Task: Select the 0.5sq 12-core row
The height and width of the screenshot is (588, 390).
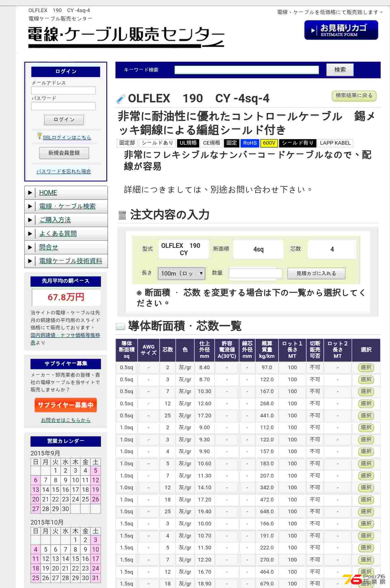Action: pyautogui.click(x=366, y=404)
